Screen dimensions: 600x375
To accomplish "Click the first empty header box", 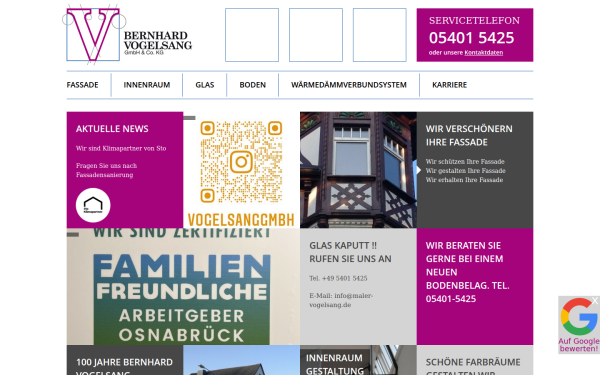I will tap(252, 35).
